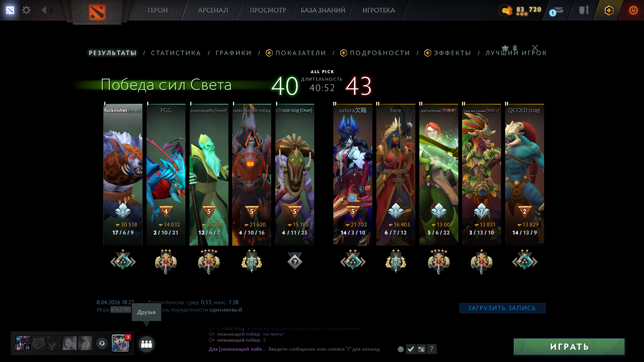Click the Dota Plus hexagon icon
Viewport: 644px width, 362px height.
pyautogui.click(x=609, y=10)
